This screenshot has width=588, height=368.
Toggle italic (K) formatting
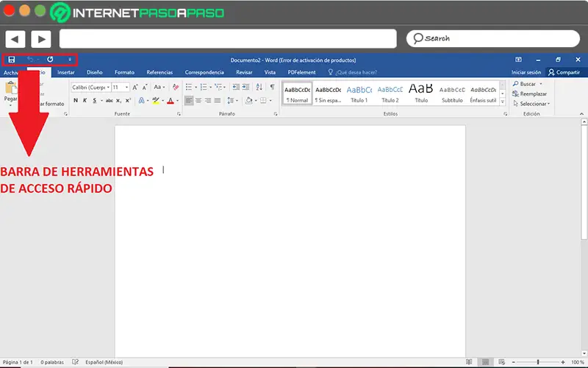point(85,100)
